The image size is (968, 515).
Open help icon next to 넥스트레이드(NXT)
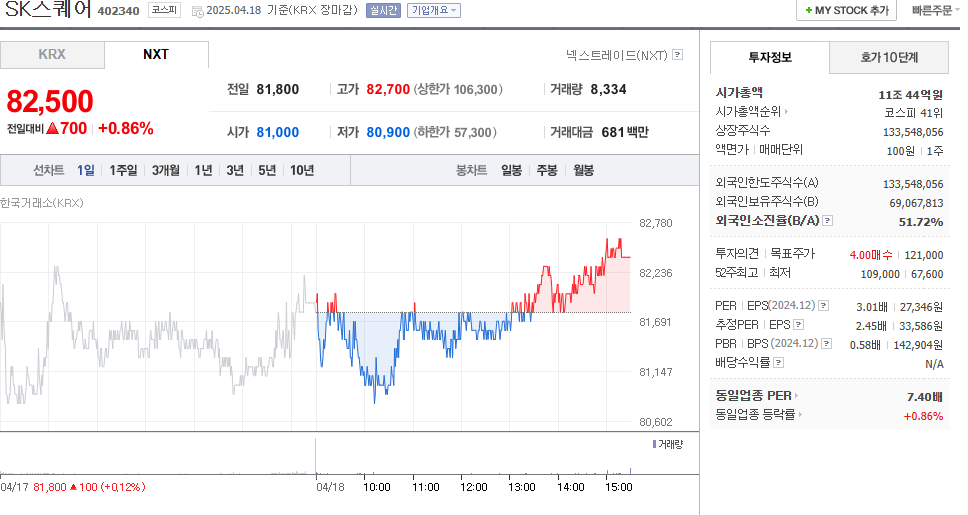[x=678, y=55]
